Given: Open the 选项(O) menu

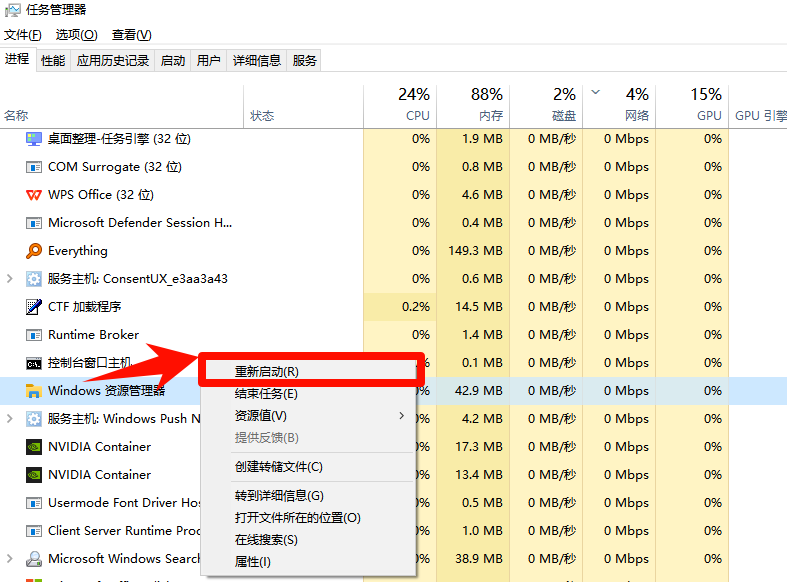Looking at the screenshot, I should [x=76, y=35].
